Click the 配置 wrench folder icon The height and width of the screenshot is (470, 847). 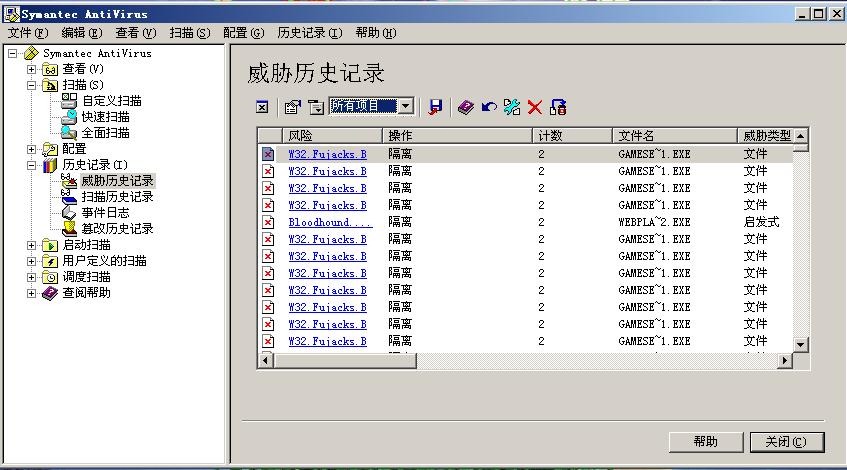click(50, 149)
